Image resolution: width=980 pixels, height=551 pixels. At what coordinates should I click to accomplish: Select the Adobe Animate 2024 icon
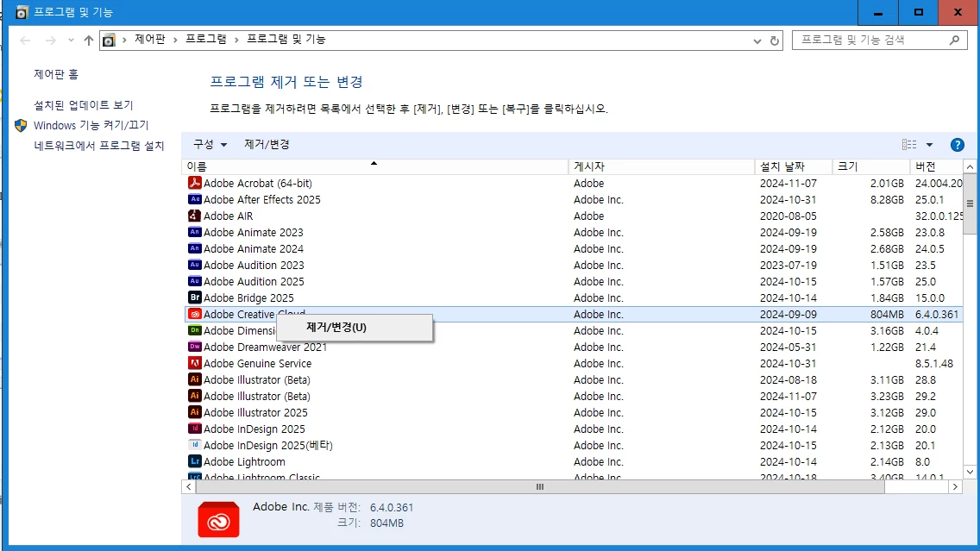(x=194, y=248)
